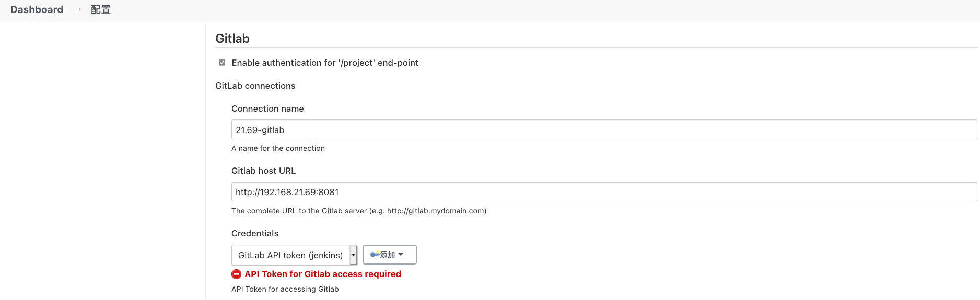Click the 'Enable authentication for /project end-point' label

point(325,63)
